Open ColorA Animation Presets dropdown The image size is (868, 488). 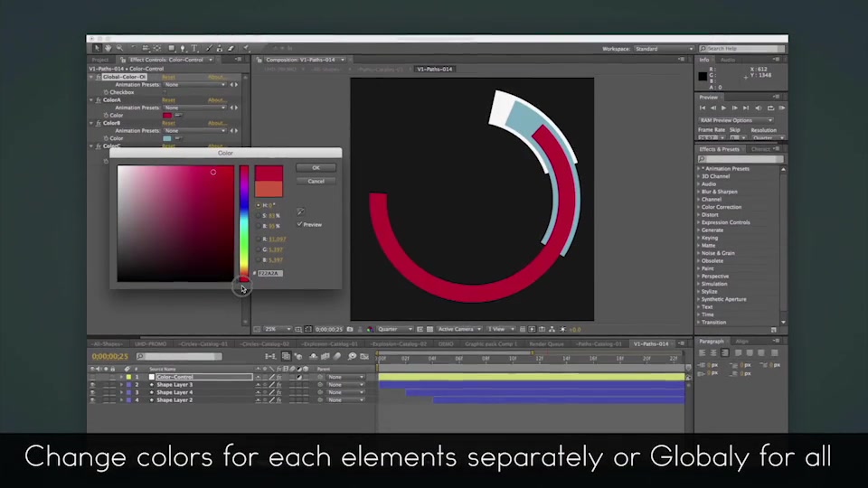click(x=195, y=108)
